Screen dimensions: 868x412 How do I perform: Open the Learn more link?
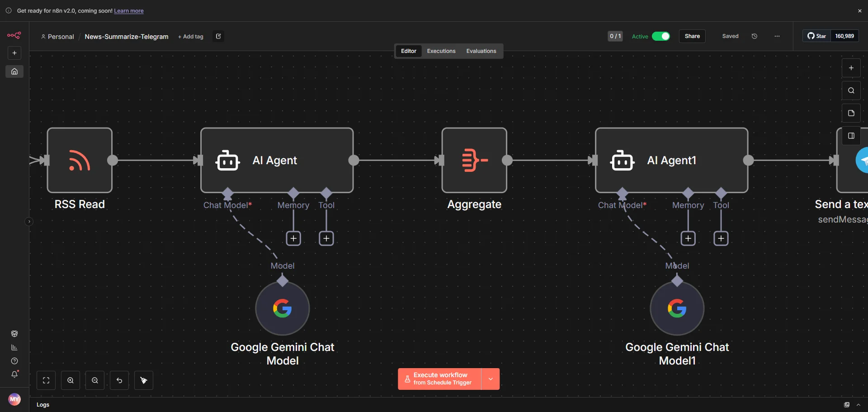coord(129,11)
